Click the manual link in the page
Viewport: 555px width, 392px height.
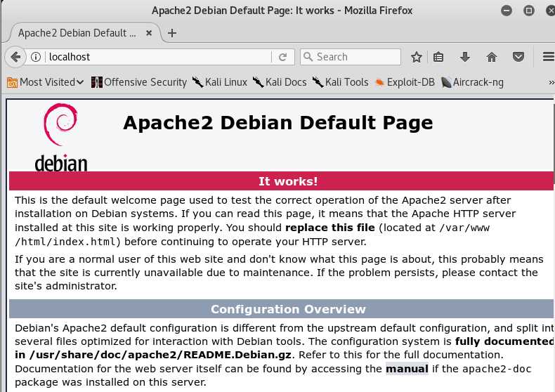406,369
